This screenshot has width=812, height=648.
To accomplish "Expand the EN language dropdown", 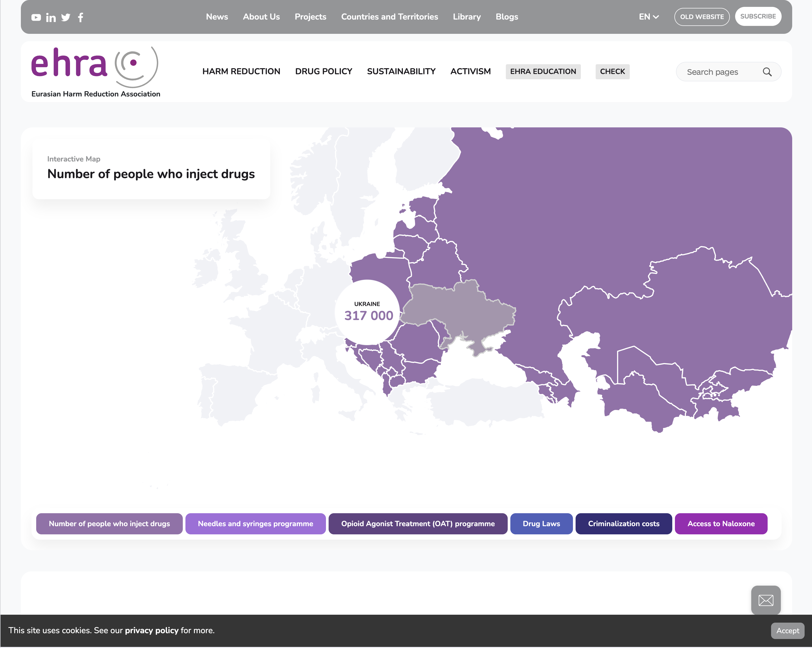I will tap(648, 17).
